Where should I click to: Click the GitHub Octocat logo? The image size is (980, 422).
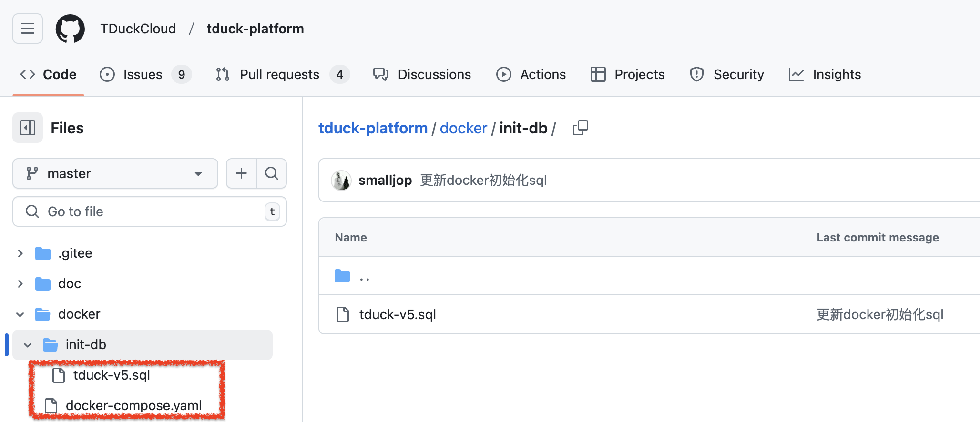(x=70, y=29)
